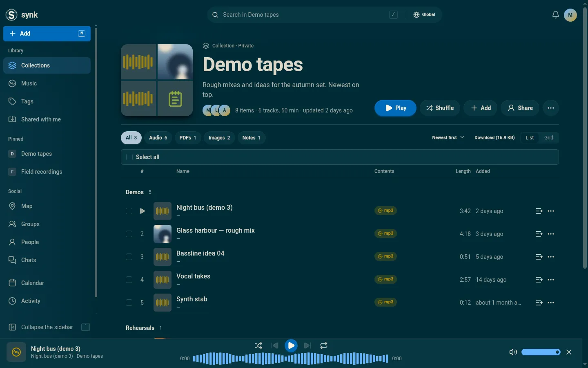Switch to List view
This screenshot has height=368, width=588.
tap(530, 138)
